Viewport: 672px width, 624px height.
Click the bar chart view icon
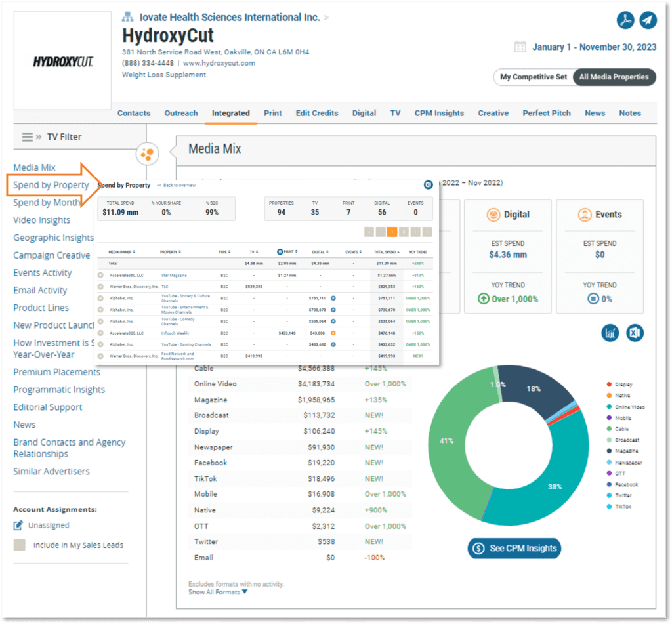[610, 333]
